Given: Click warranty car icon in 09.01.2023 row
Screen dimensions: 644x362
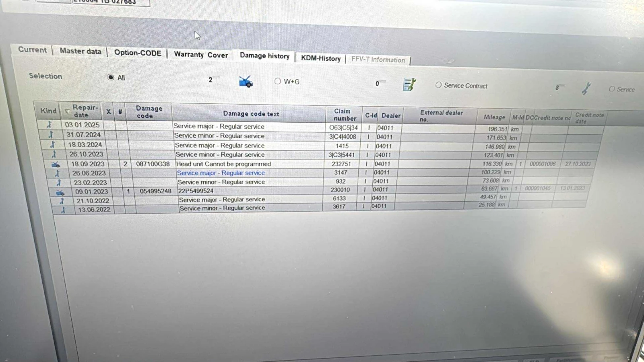Looking at the screenshot, I should pyautogui.click(x=60, y=192).
